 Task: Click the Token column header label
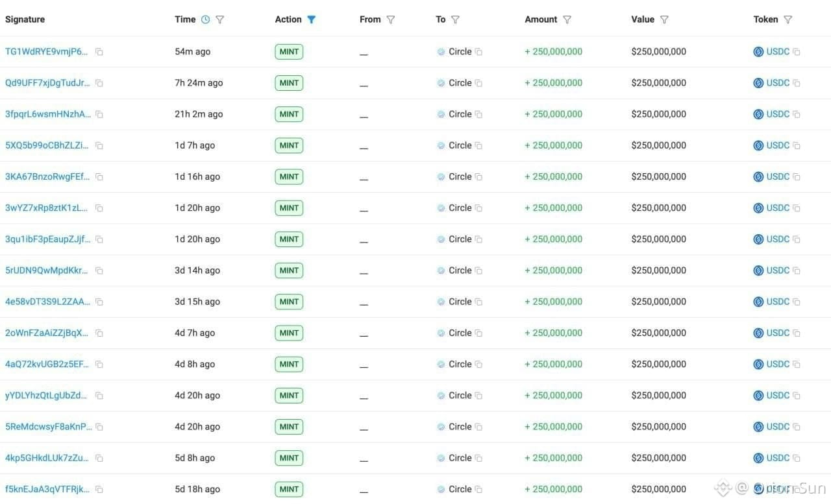765,19
